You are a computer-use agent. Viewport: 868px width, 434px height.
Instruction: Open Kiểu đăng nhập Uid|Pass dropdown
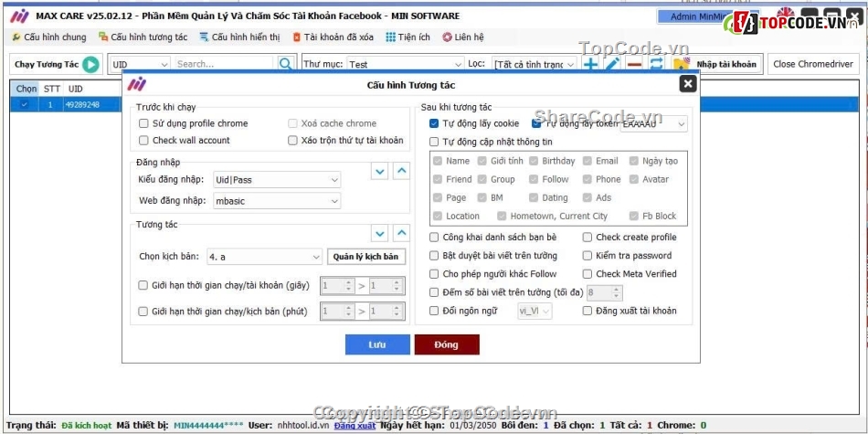[x=277, y=180]
